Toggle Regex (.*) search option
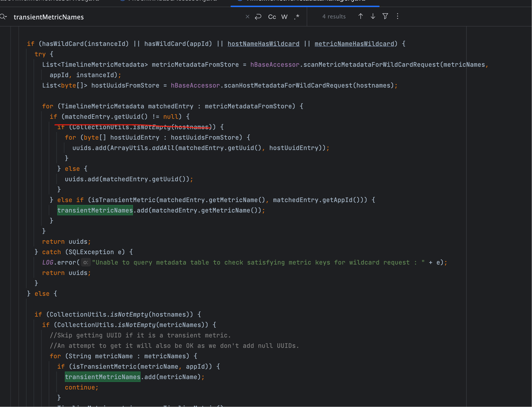This screenshot has height=407, width=532. (x=297, y=17)
